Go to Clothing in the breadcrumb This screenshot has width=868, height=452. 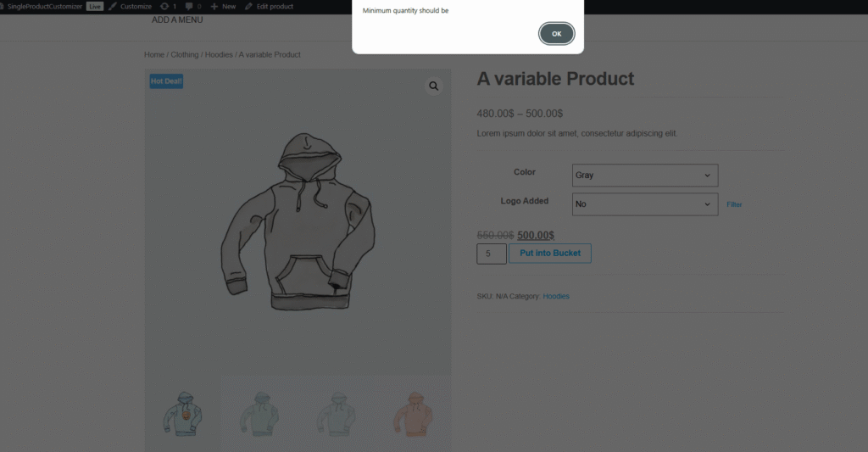pos(184,55)
